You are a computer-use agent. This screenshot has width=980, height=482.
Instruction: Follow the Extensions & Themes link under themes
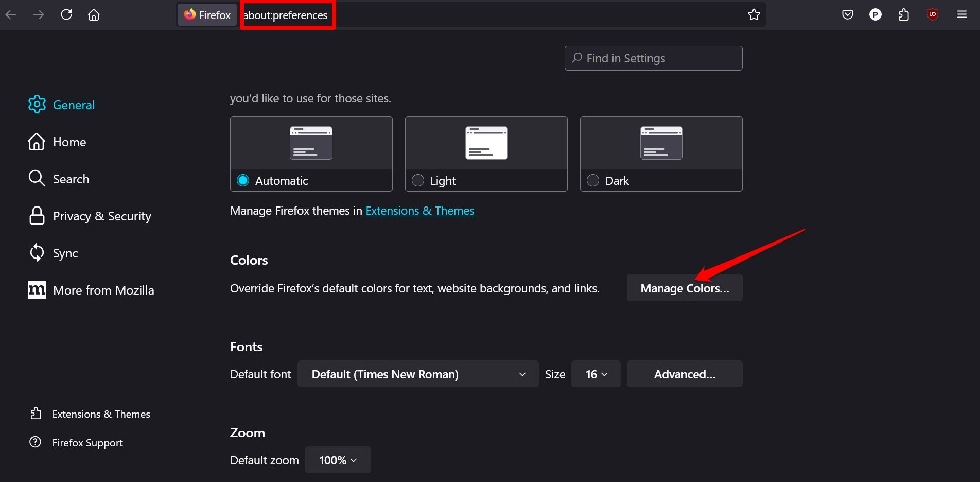(x=420, y=211)
